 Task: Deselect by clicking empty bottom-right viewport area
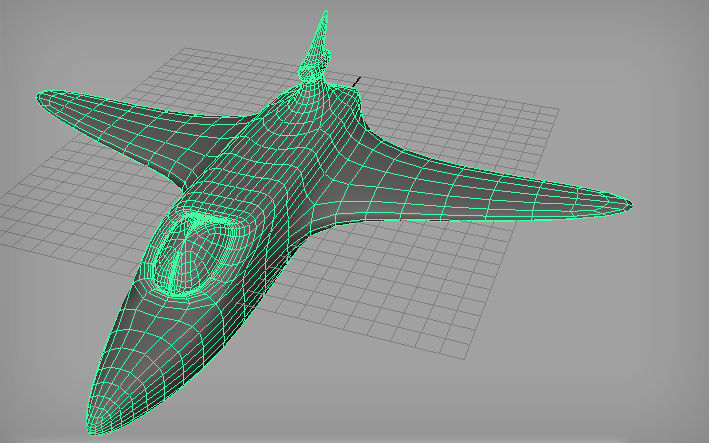click(x=620, y=390)
